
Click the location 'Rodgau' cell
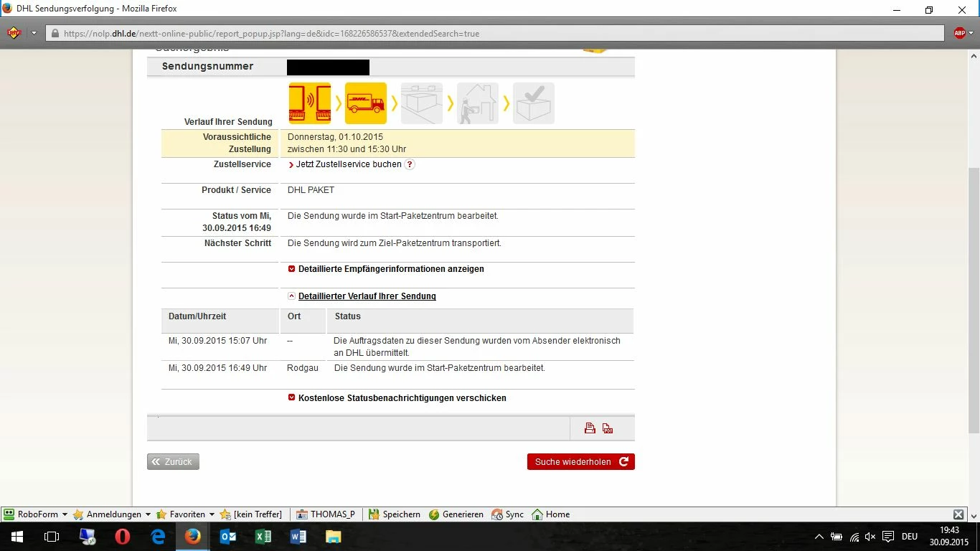click(x=303, y=368)
